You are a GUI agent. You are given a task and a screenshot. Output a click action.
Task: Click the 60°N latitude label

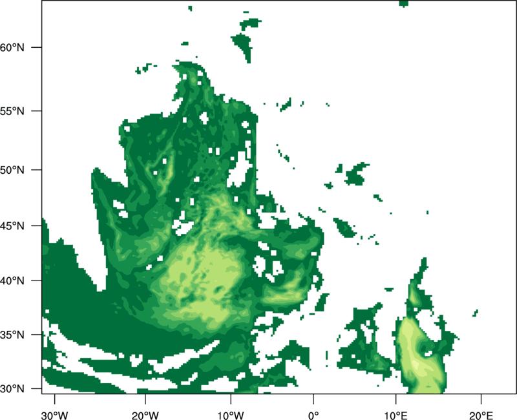(12, 47)
